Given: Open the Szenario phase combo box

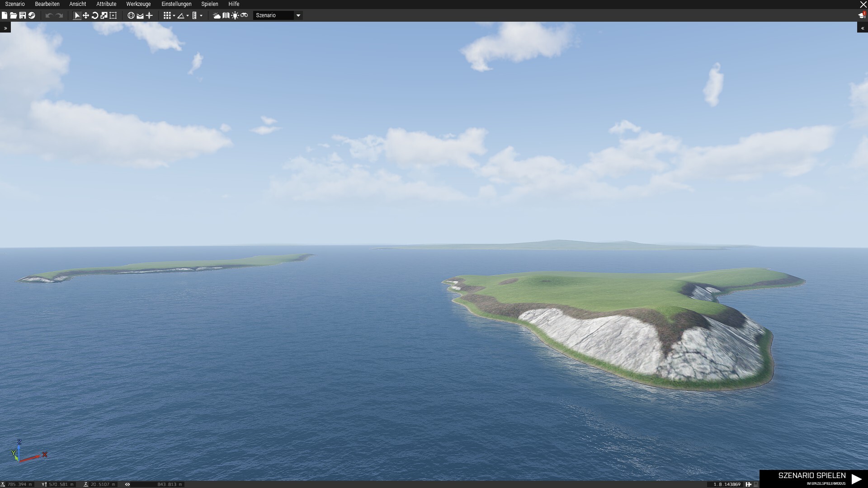Looking at the screenshot, I should (278, 15).
